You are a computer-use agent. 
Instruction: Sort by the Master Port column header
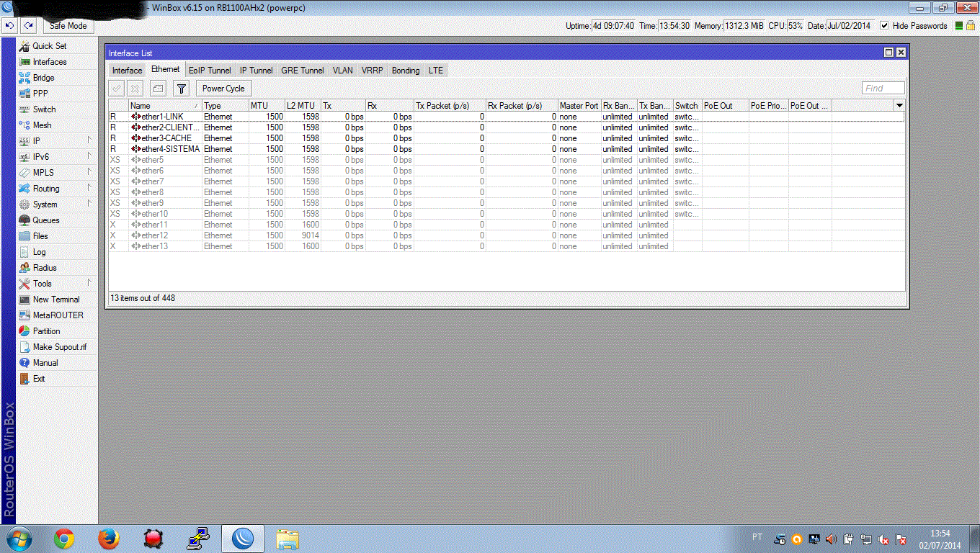pyautogui.click(x=579, y=106)
